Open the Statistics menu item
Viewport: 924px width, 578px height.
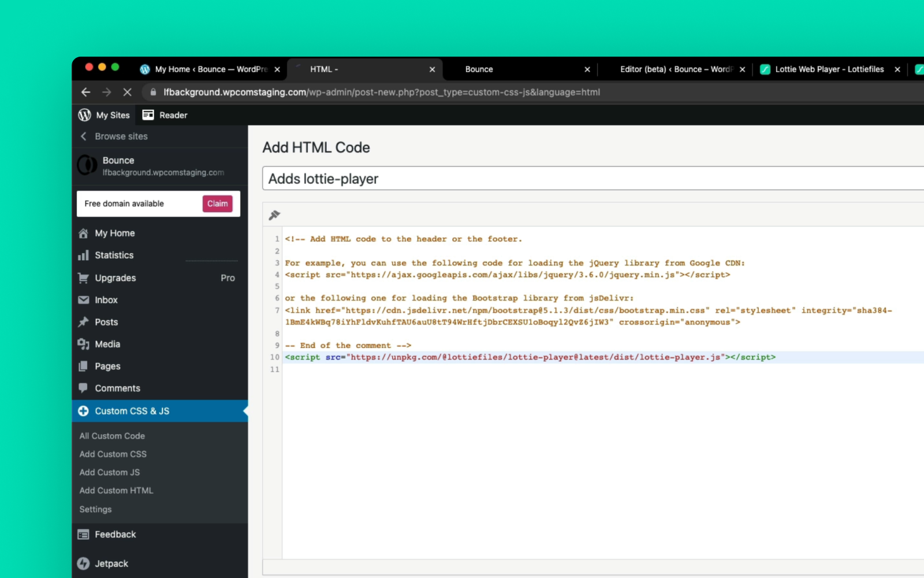114,255
